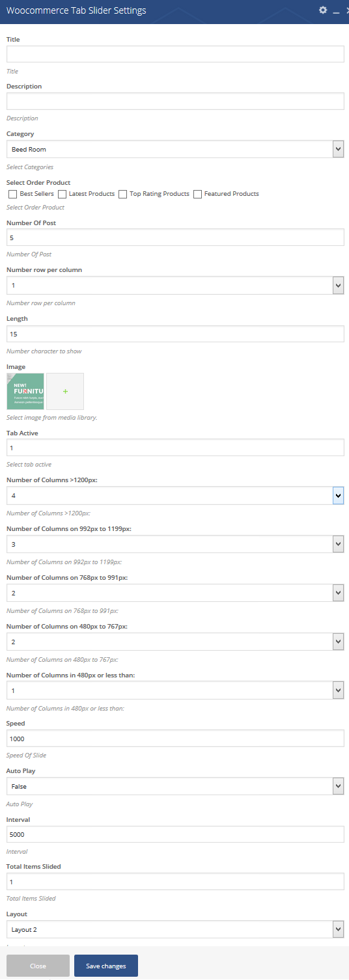The image size is (349, 980).
Task: Click into the Description text field
Action: pyautogui.click(x=175, y=101)
